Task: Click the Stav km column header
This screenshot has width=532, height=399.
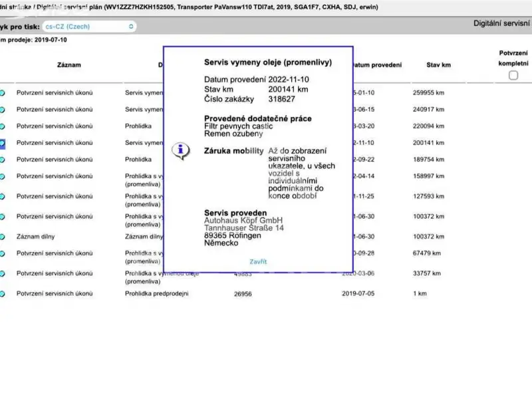Action: point(438,65)
